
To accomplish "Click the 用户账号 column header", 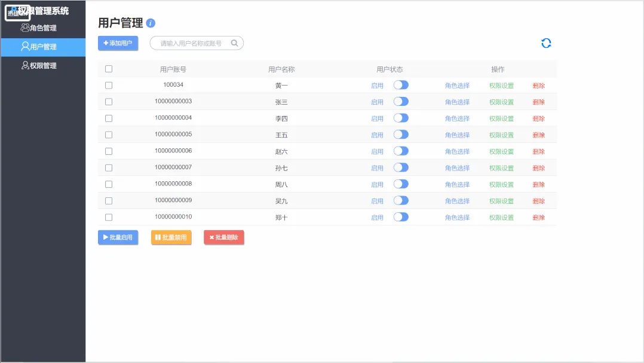I will coord(173,69).
